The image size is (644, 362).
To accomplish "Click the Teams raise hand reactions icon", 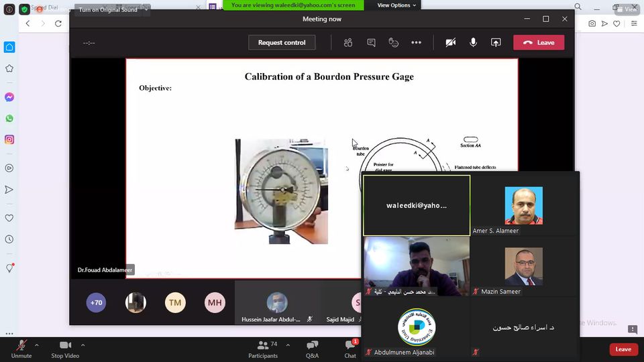I will pos(394,42).
